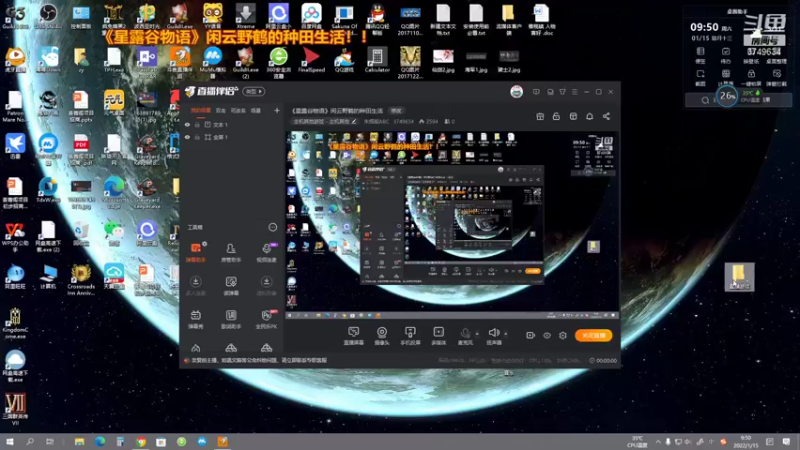
Task: Lock the 全屏 1 layer
Action: (x=197, y=137)
